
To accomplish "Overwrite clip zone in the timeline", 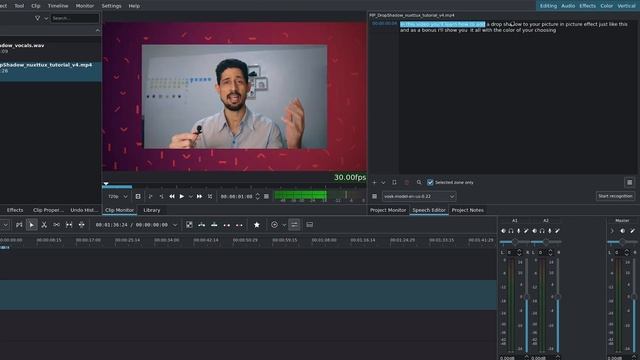I will click(214, 225).
